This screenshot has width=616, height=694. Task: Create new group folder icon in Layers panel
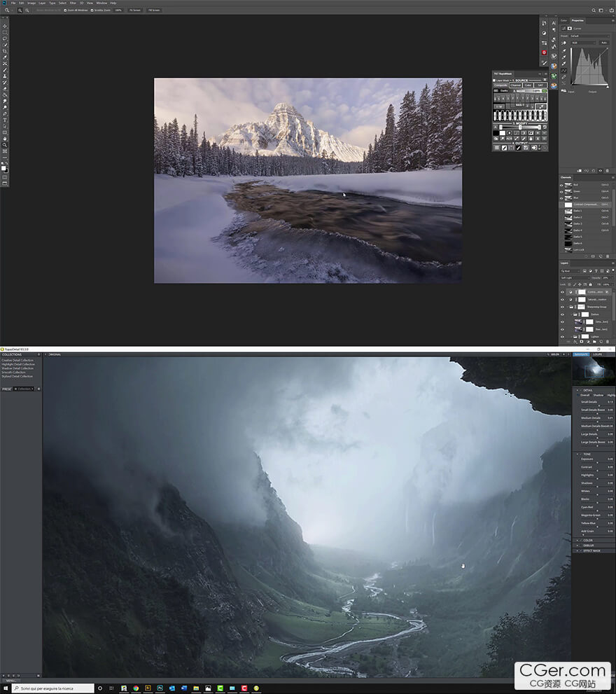pos(595,341)
